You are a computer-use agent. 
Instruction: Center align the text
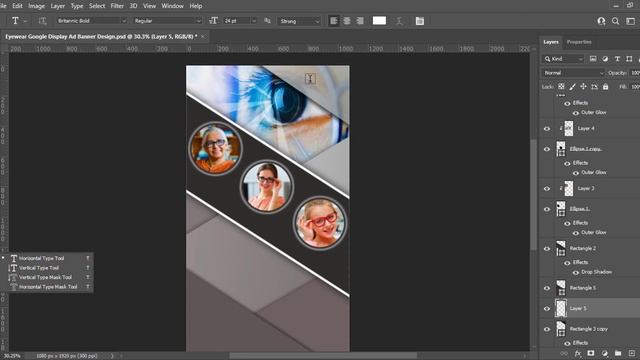(347, 21)
